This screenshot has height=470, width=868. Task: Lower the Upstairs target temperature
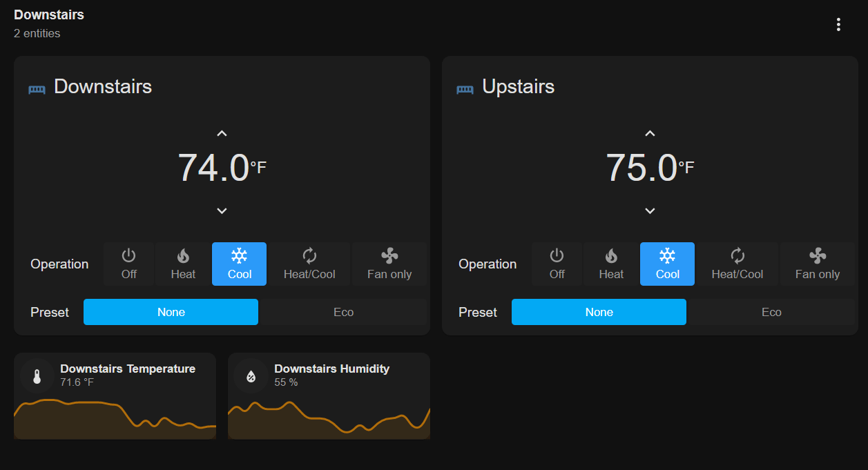tap(650, 210)
